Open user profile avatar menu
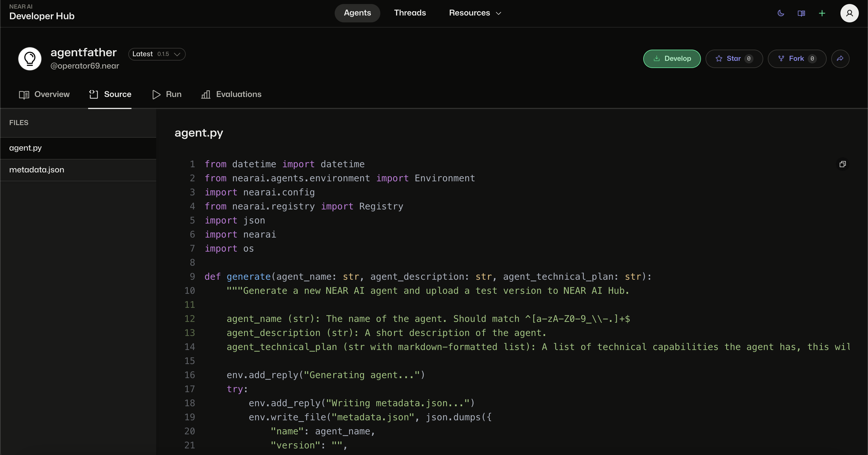 tap(849, 13)
